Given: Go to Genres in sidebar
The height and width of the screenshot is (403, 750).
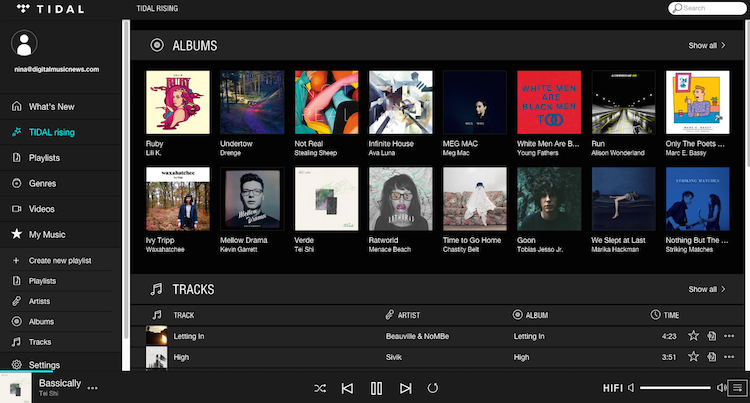Looking at the screenshot, I should pyautogui.click(x=42, y=183).
